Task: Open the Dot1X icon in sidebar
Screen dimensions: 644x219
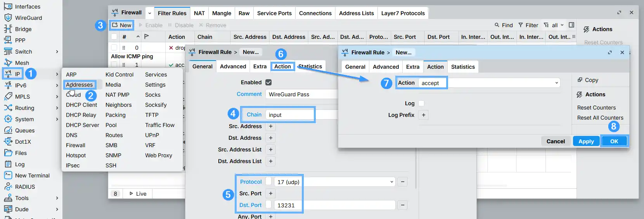Action: click(x=8, y=142)
